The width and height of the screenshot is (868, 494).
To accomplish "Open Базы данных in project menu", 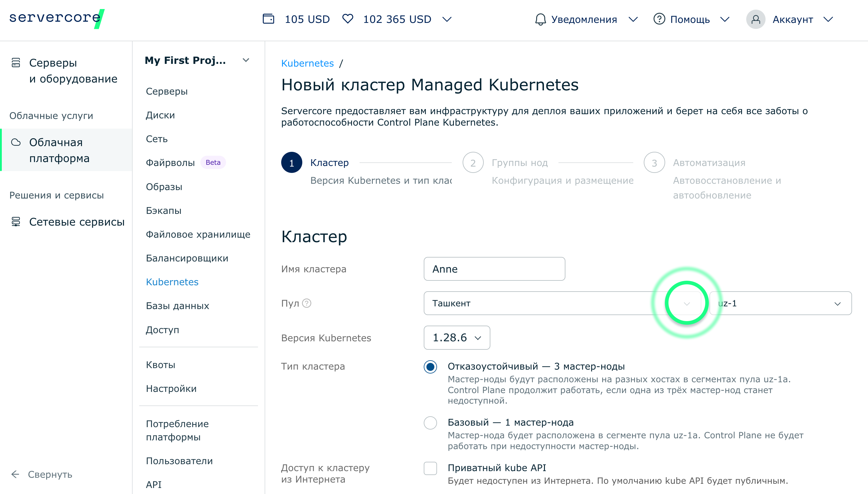I will (x=177, y=306).
